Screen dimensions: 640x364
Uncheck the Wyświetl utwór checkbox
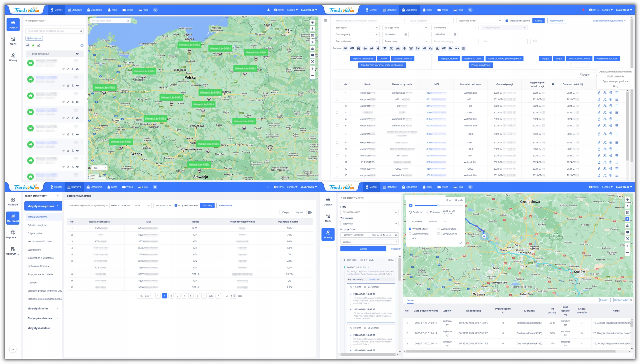(410, 229)
